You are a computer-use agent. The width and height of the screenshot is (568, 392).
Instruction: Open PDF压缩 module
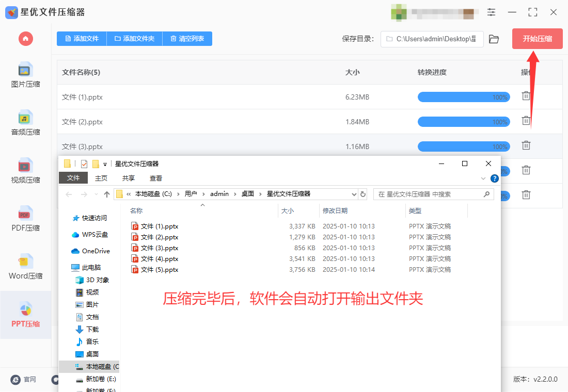point(25,219)
